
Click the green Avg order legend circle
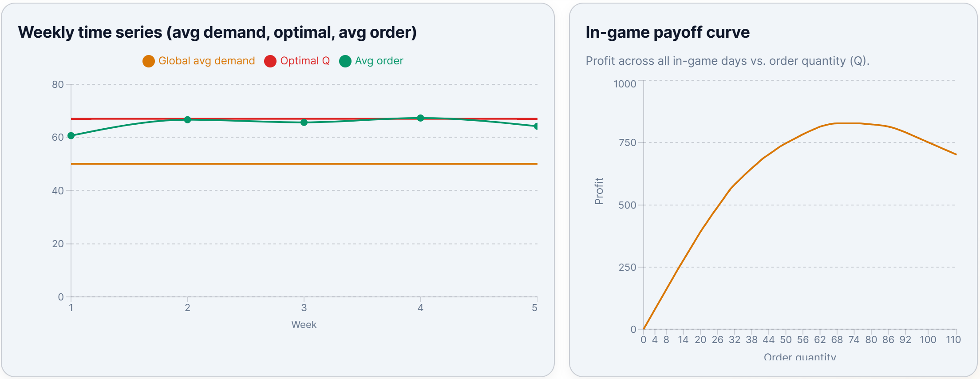click(x=345, y=61)
